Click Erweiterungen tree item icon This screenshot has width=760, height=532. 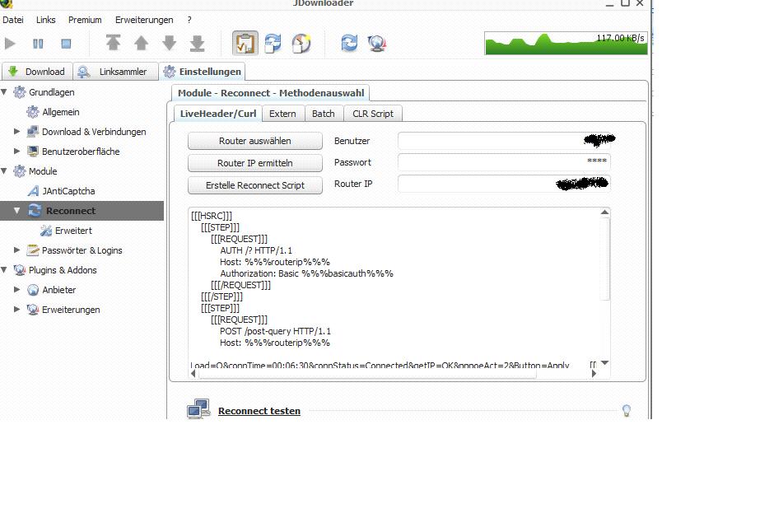point(32,310)
